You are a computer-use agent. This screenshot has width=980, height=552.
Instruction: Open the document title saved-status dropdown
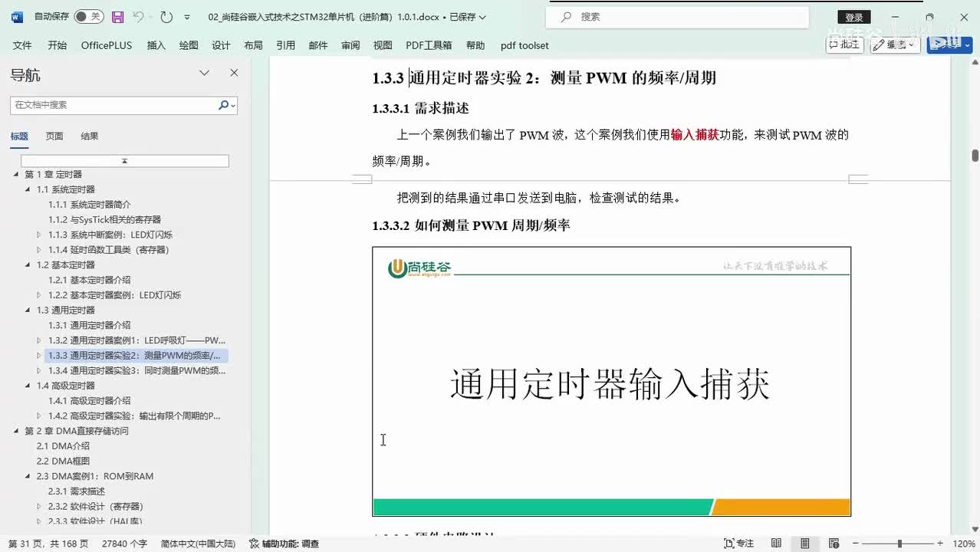tap(482, 17)
